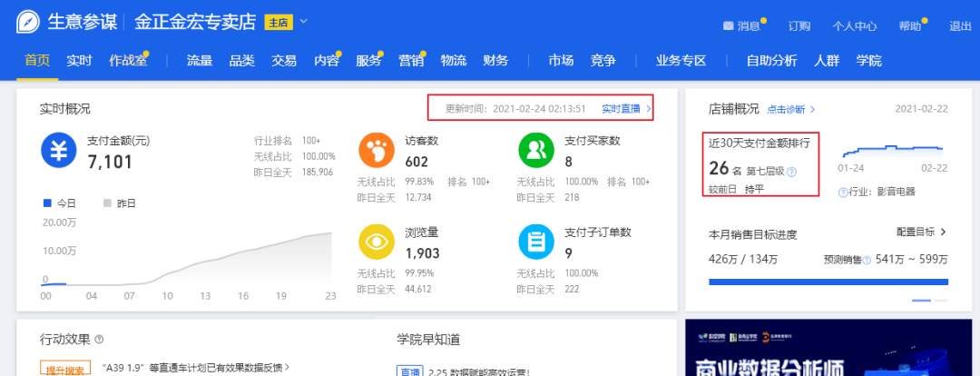Click the help icon next to 第七层级
The width and height of the screenshot is (980, 376).
click(x=792, y=172)
